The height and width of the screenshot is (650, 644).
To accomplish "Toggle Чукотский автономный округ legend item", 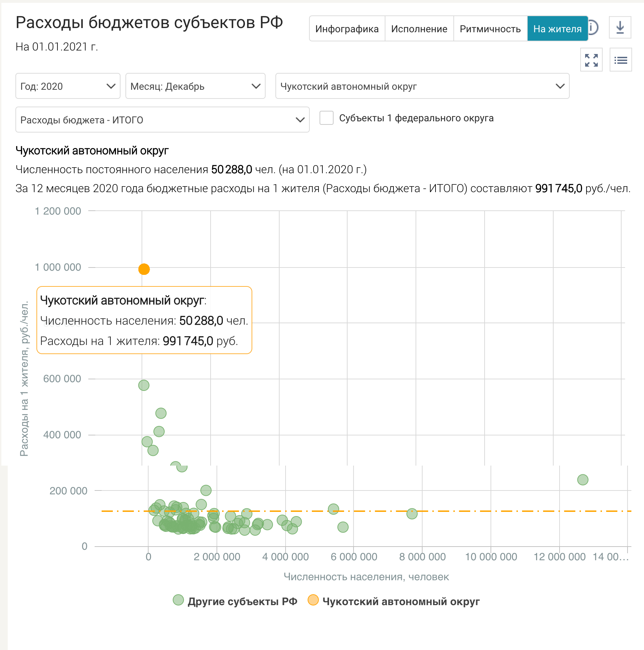I will 393,601.
